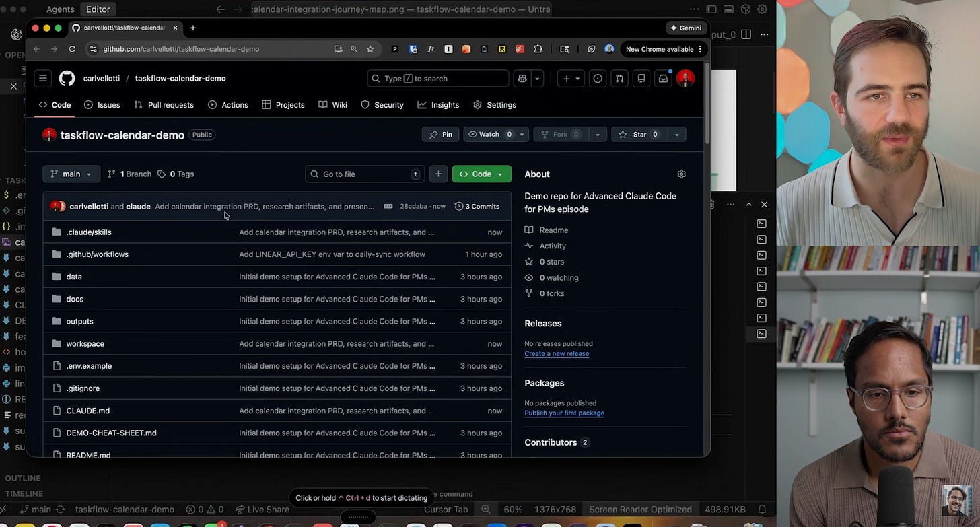
Task: Switch to the Security tab
Action: 382,105
